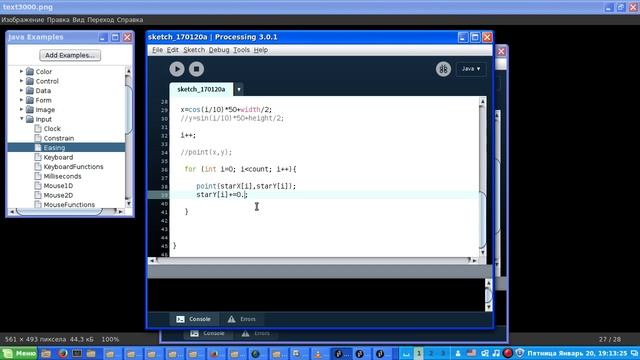This screenshot has height=360, width=640.
Task: Open the Help menu in Processing
Action: point(260,50)
